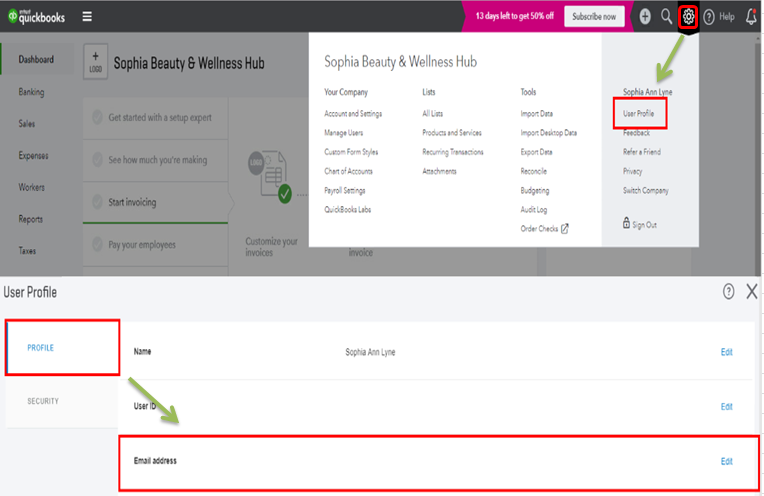
Task: Open Manage Users
Action: coord(344,133)
